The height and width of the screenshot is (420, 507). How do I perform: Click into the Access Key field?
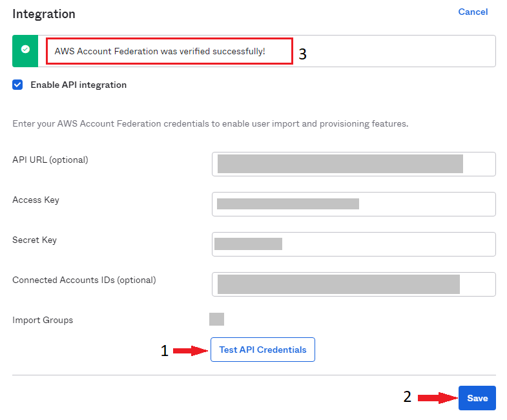(x=353, y=204)
